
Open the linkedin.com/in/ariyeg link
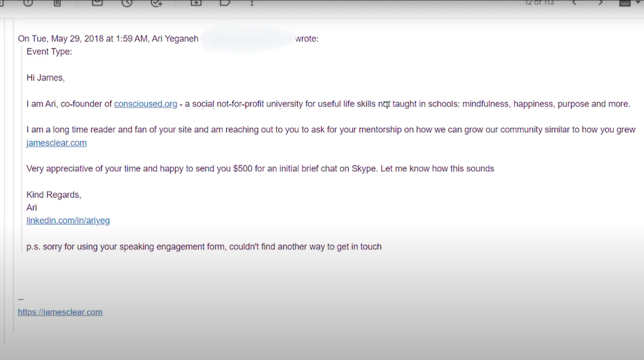68,220
